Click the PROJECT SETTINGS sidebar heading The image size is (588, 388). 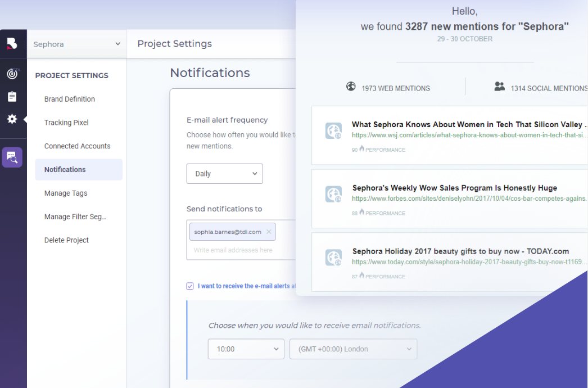71,75
